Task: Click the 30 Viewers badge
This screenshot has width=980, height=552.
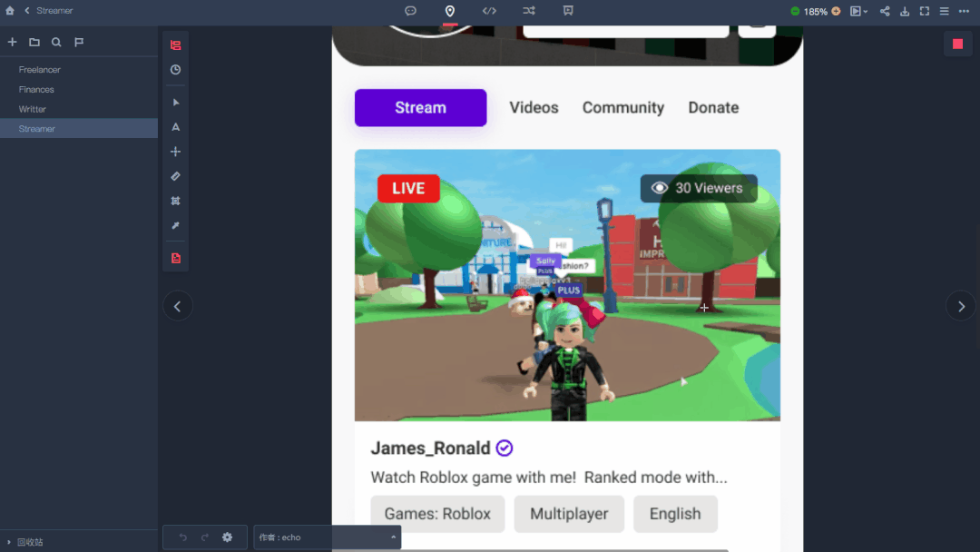Action: [699, 188]
